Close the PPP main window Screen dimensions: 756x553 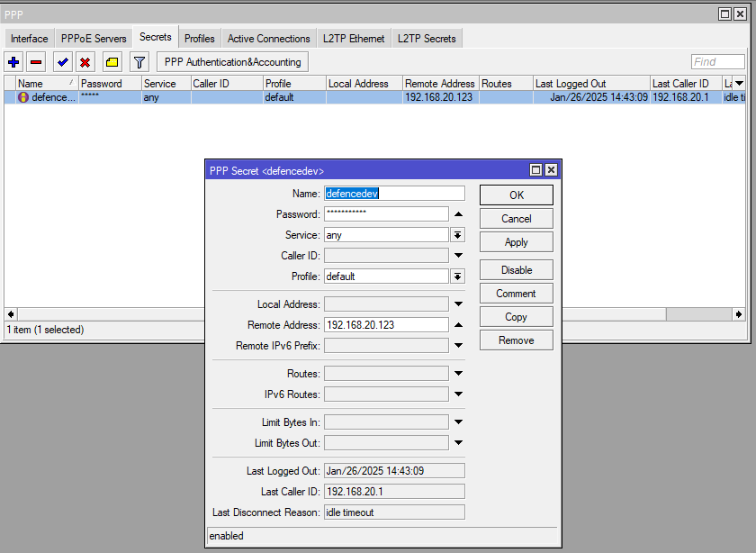tap(740, 14)
